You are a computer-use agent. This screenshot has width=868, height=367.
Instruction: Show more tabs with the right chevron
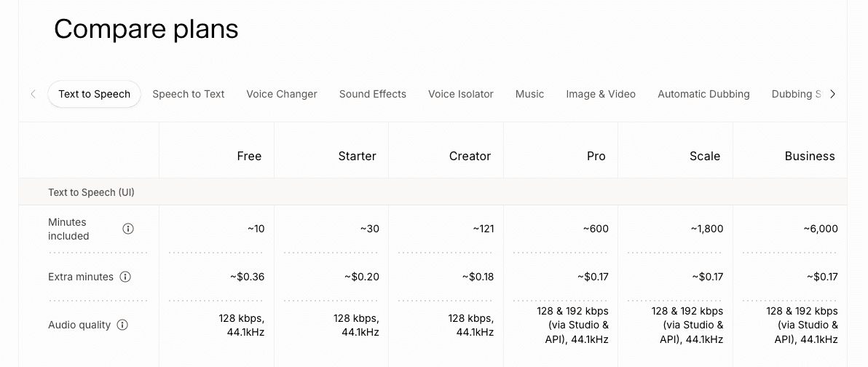[x=832, y=94]
